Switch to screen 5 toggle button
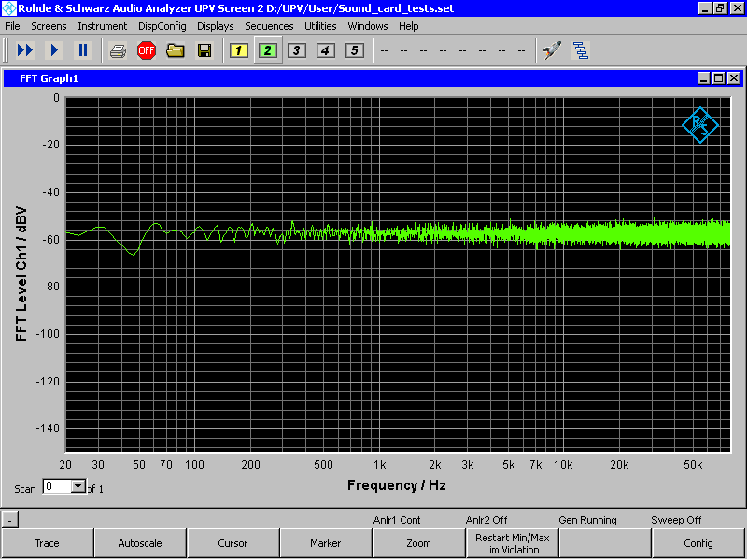The height and width of the screenshot is (560, 747). tap(354, 50)
